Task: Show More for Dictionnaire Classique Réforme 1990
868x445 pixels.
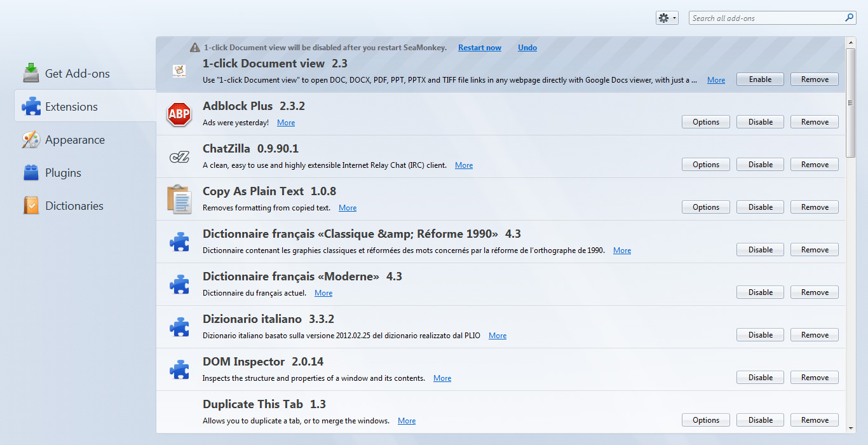Action: pos(622,250)
